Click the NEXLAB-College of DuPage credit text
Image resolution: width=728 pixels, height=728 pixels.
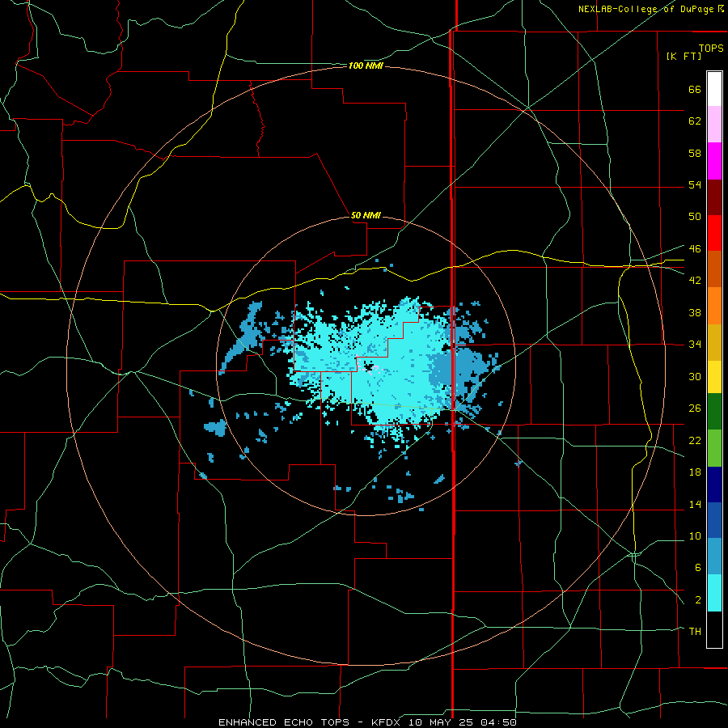click(646, 9)
